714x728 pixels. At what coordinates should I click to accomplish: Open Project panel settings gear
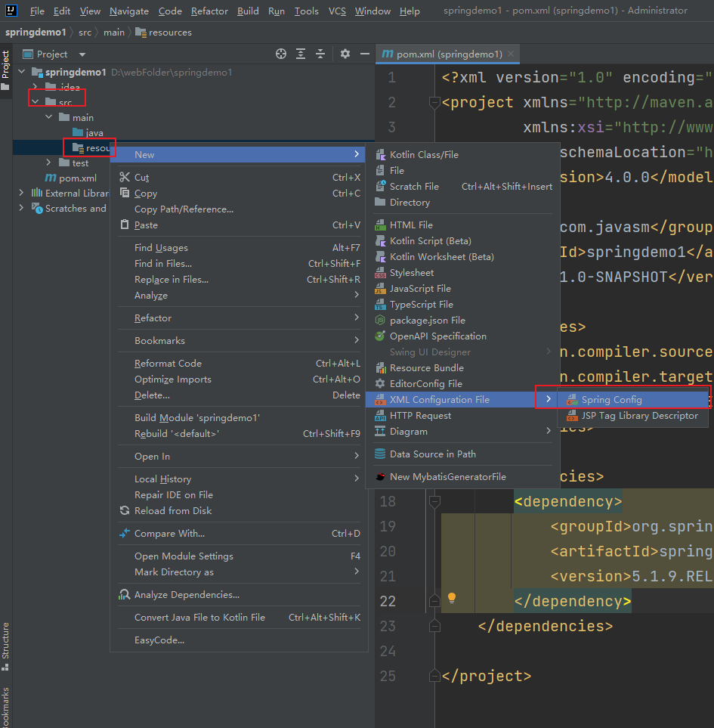tap(345, 54)
